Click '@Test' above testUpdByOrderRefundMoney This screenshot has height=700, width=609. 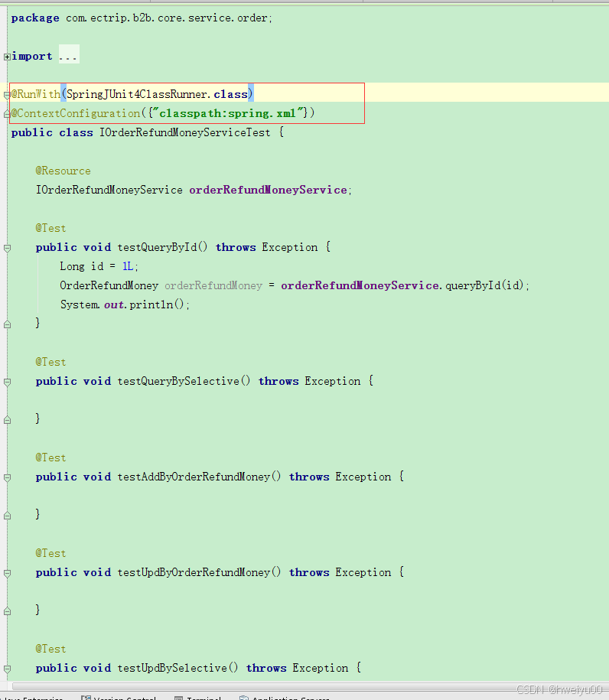[50, 554]
